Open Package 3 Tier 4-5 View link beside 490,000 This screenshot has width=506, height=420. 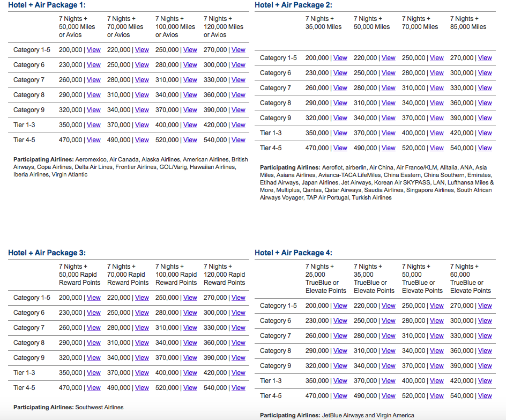(x=142, y=388)
